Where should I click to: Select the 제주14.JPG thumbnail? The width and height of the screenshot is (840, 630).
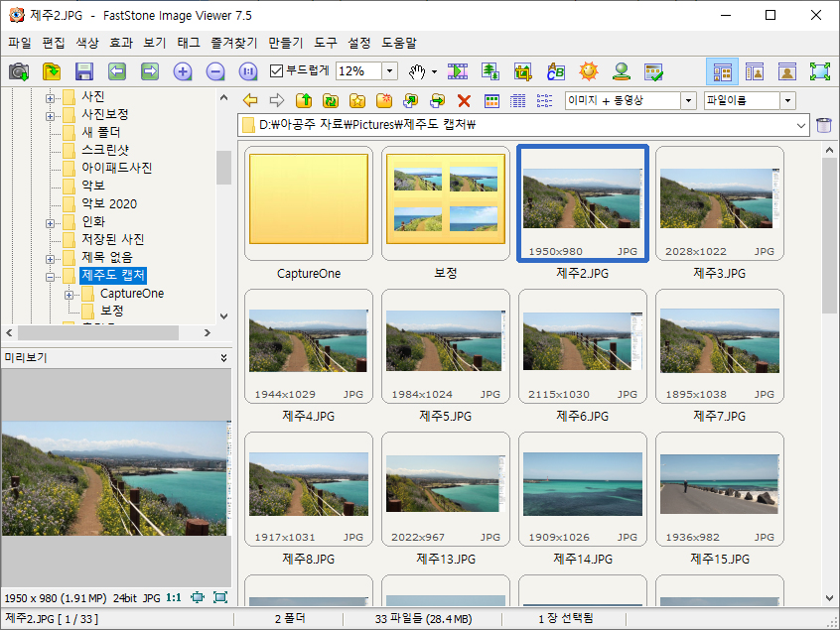click(x=582, y=489)
